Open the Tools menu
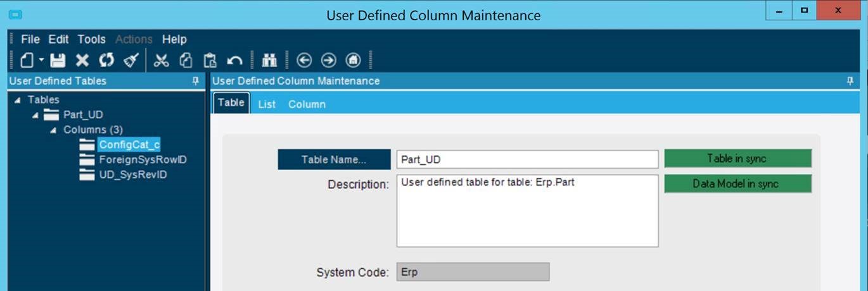The image size is (868, 291). [x=91, y=39]
